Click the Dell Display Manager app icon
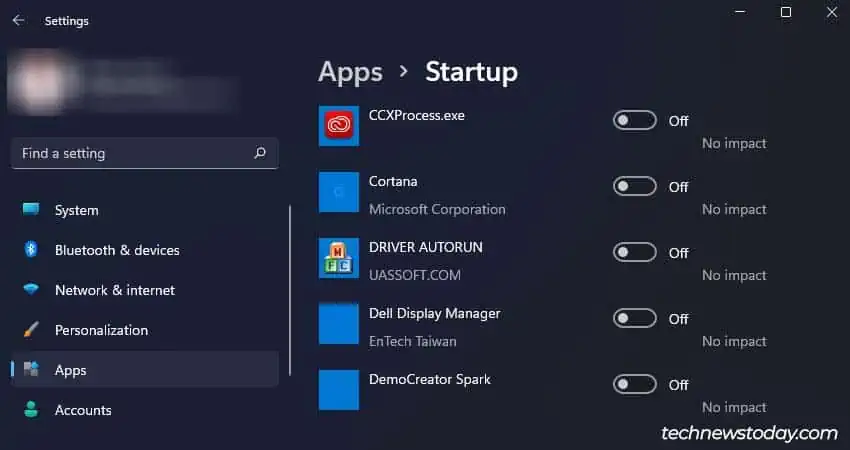Image resolution: width=850 pixels, height=450 pixels. [339, 324]
